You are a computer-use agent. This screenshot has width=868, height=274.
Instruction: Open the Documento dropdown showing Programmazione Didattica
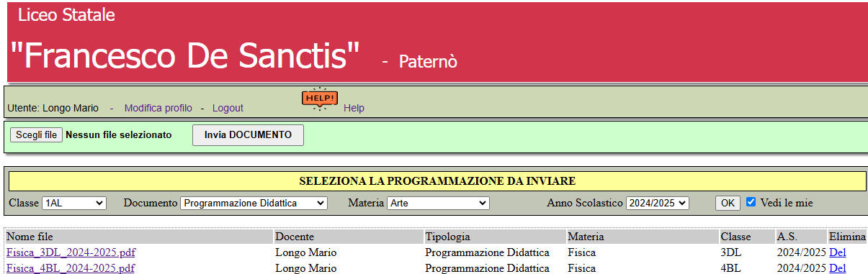coord(254,204)
